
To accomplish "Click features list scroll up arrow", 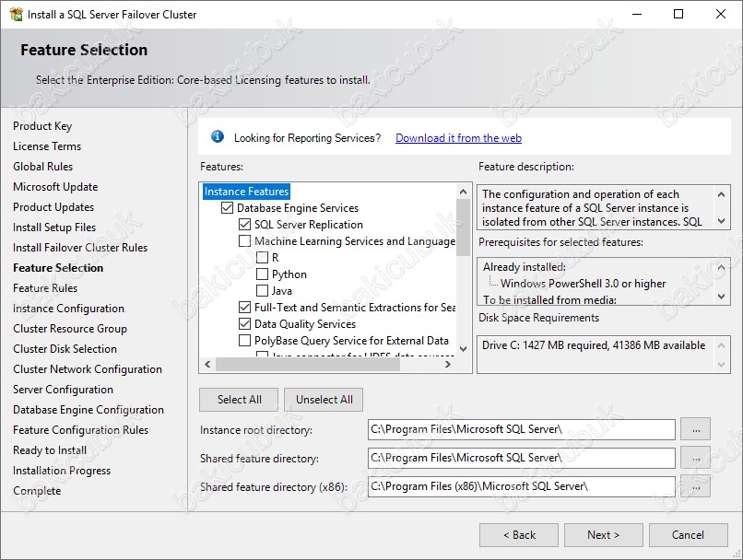I will coord(463,192).
